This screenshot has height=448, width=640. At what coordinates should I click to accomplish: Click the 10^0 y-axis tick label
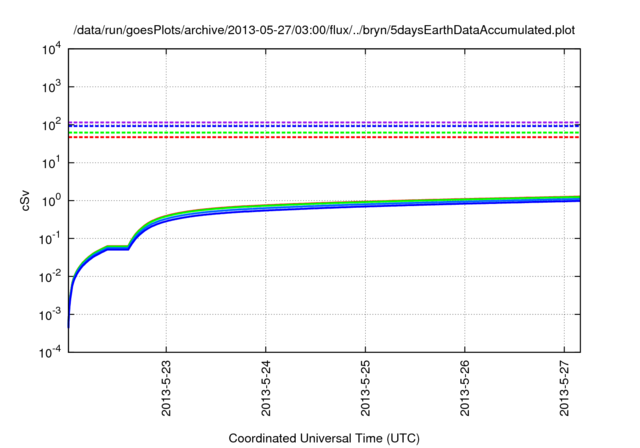51,201
